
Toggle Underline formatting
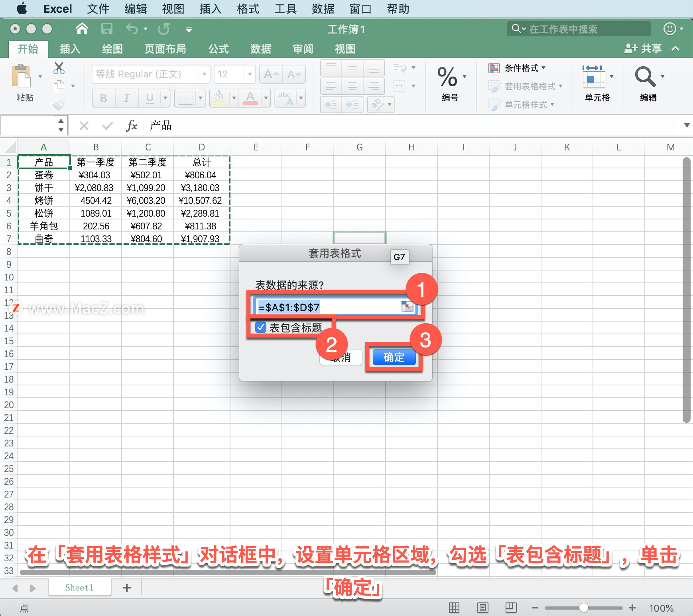150,98
